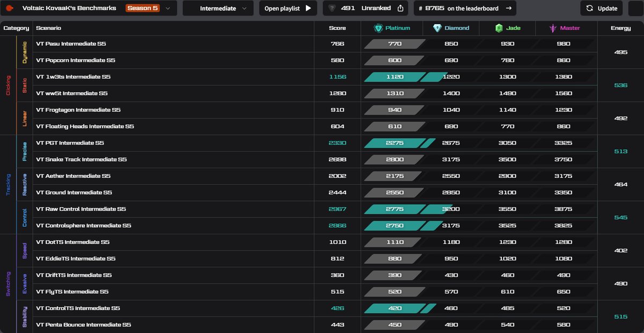Select the Evasive subcategory label
The width and height of the screenshot is (644, 333).
(x=25, y=284)
